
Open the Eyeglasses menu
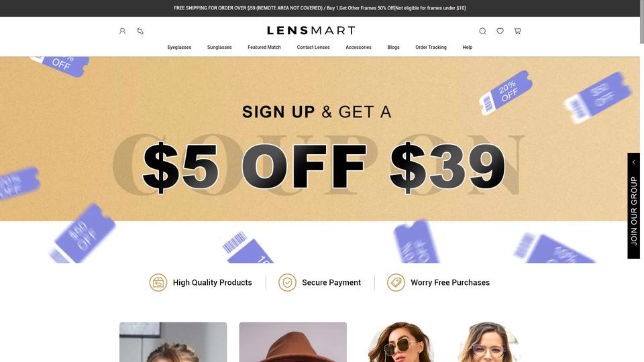click(x=179, y=47)
